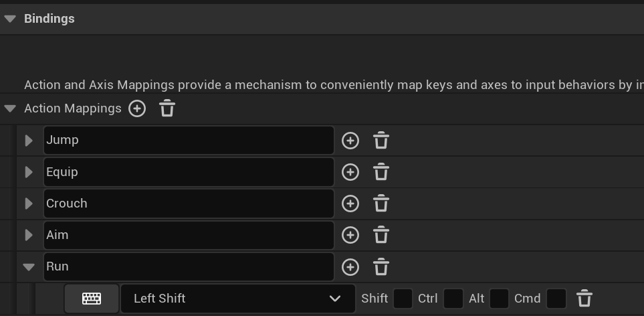Collapse the Run action mapping
The width and height of the screenshot is (644, 316).
point(29,266)
